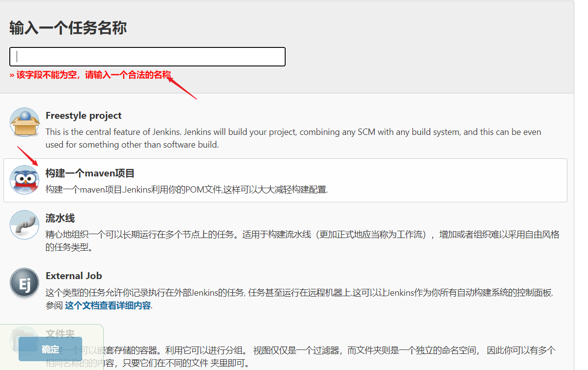Click the 确定 confirm button
The width and height of the screenshot is (588, 370).
[50, 349]
